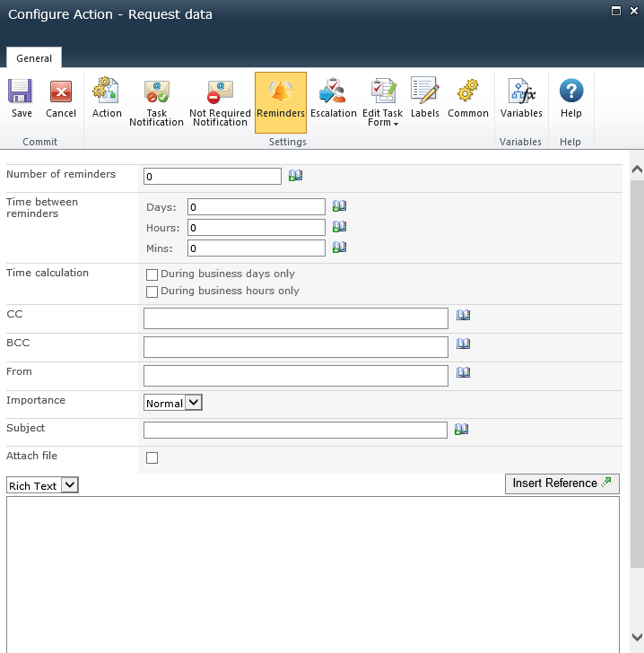Screen dimensions: 644x653
Task: Click the Insert Reference button
Action: click(561, 483)
